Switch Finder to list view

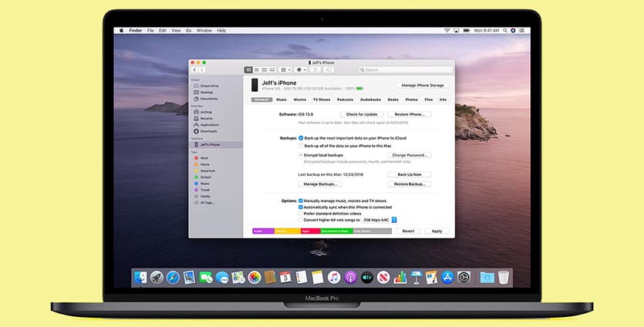pyautogui.click(x=256, y=70)
